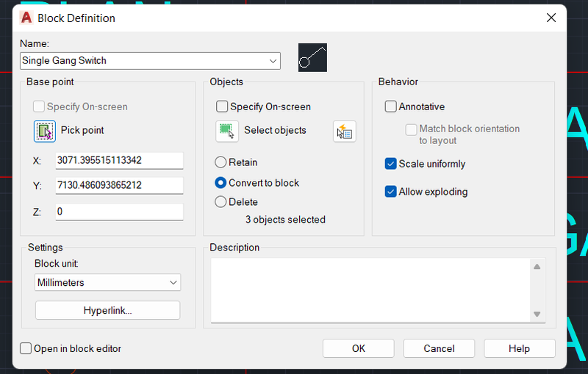Click the Cancel button
The image size is (588, 374).
click(x=439, y=348)
